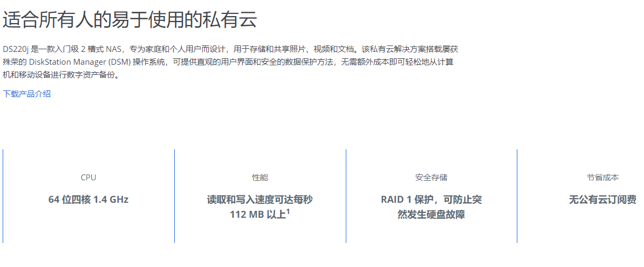The image size is (644, 267).
Task: Click the RAID 1 保护 text line
Action: pyautogui.click(x=431, y=200)
